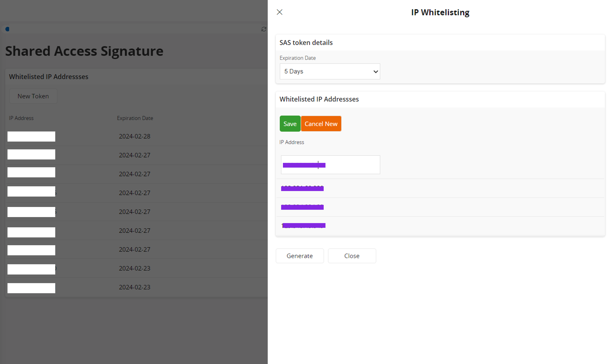
Task: Click the New Token button
Action: (x=33, y=96)
